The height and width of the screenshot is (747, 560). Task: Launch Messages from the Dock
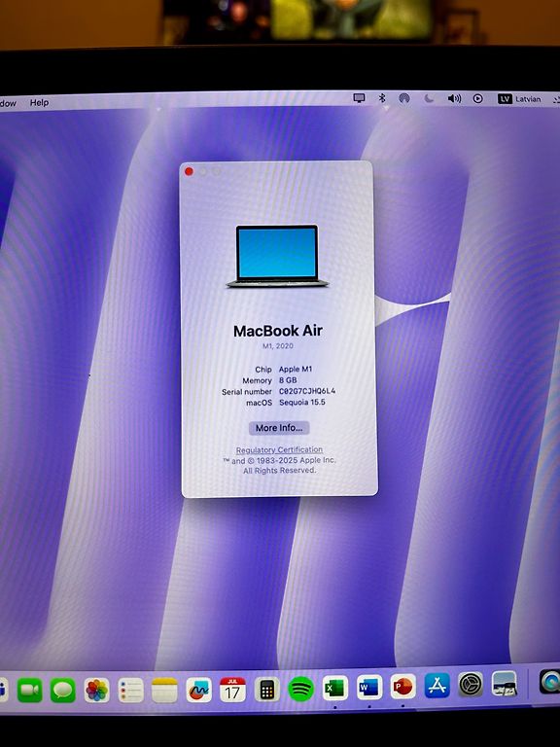[63, 690]
